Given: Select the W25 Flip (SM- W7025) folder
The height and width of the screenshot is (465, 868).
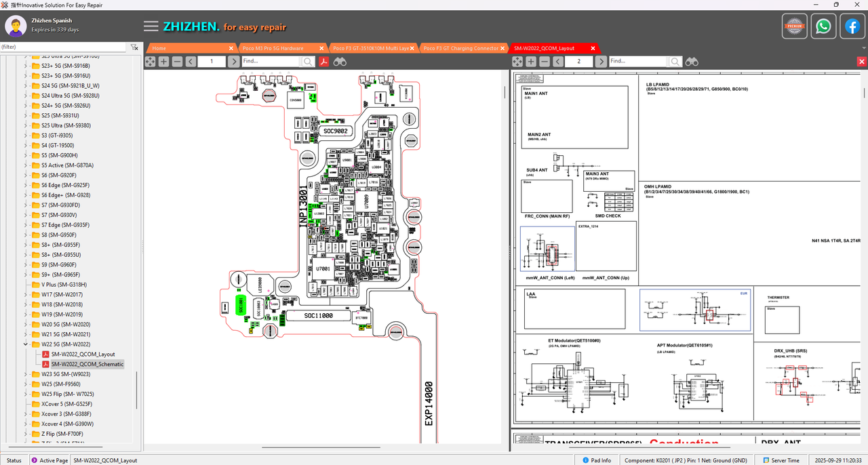Looking at the screenshot, I should 67,394.
